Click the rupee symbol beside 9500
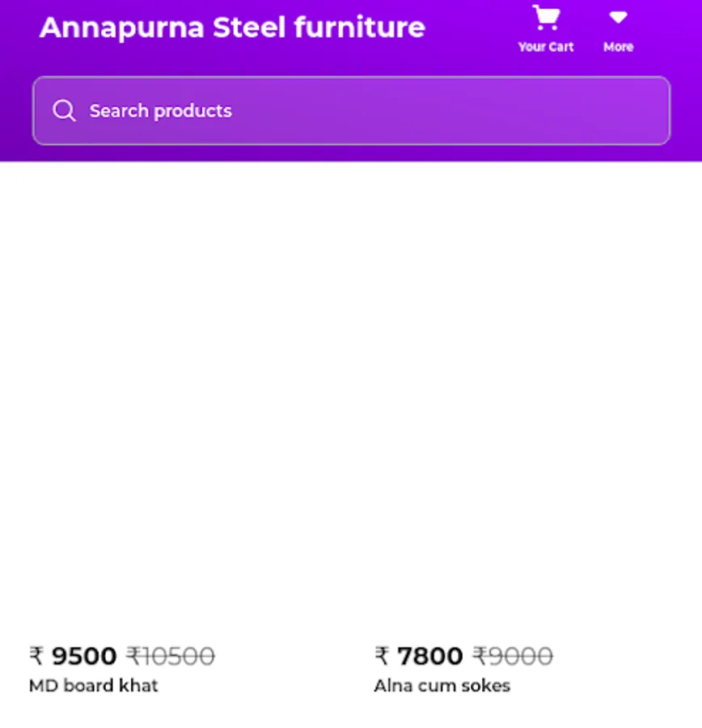Screen dimensions: 702x728 pos(36,656)
